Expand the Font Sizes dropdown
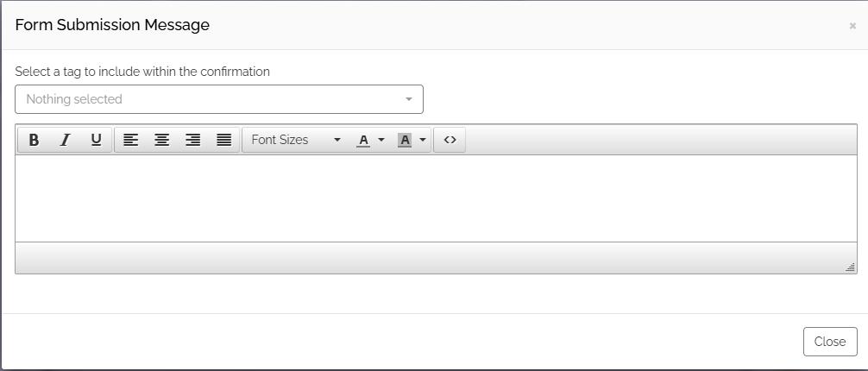The height and width of the screenshot is (371, 868). coord(296,140)
